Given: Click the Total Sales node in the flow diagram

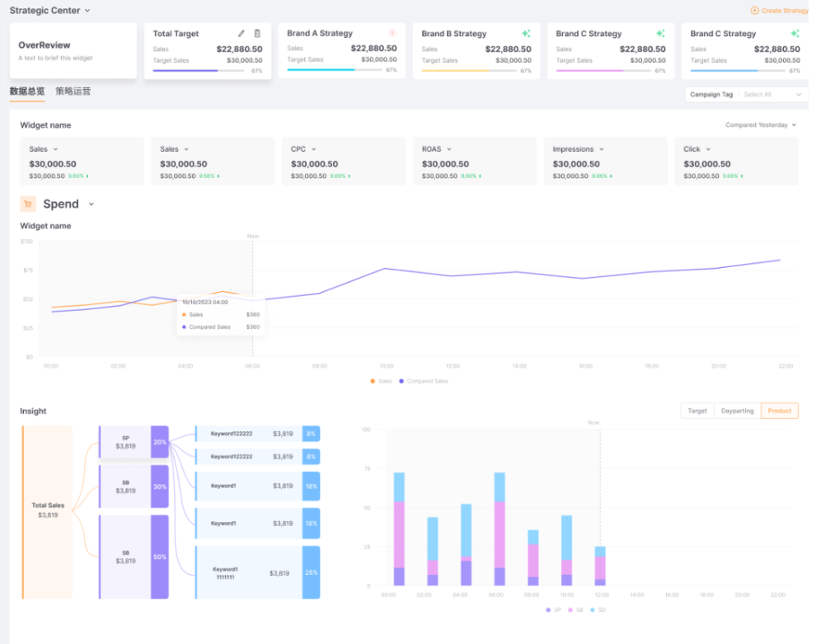Looking at the screenshot, I should tap(47, 512).
